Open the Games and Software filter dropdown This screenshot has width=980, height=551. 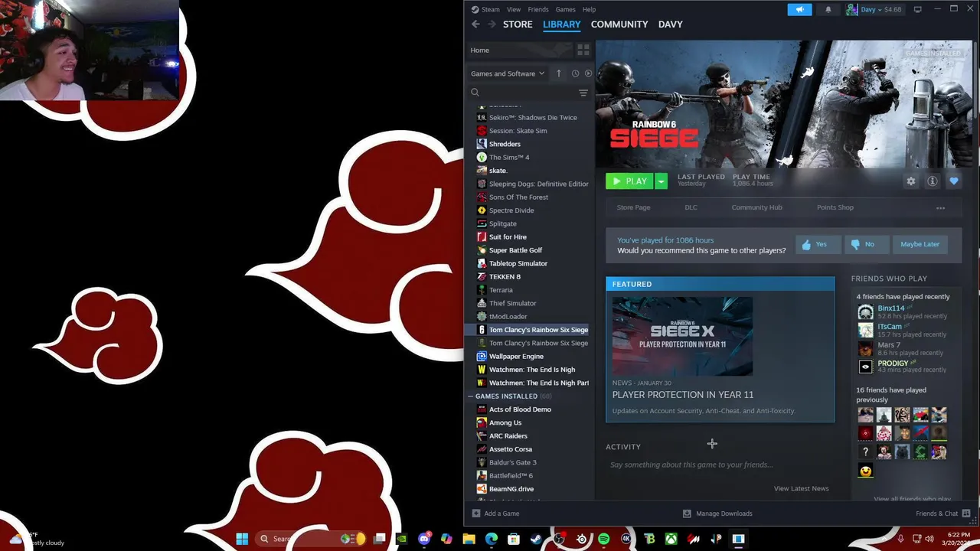click(508, 73)
